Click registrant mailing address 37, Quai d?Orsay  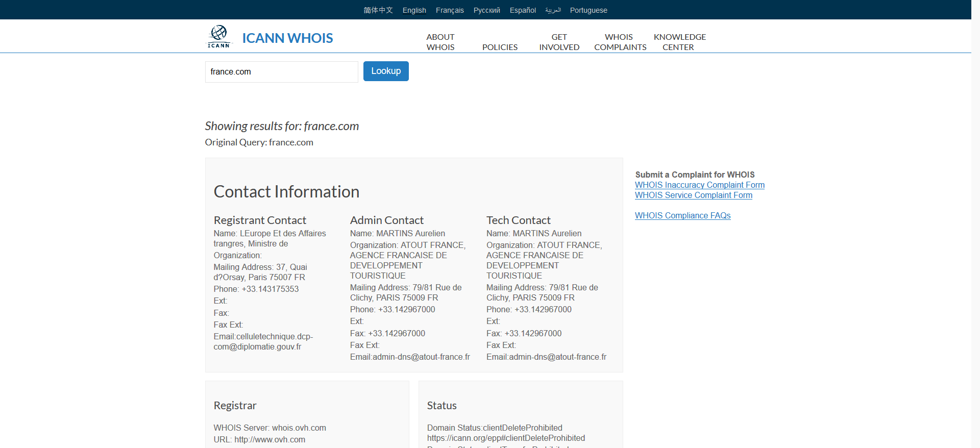click(x=260, y=272)
